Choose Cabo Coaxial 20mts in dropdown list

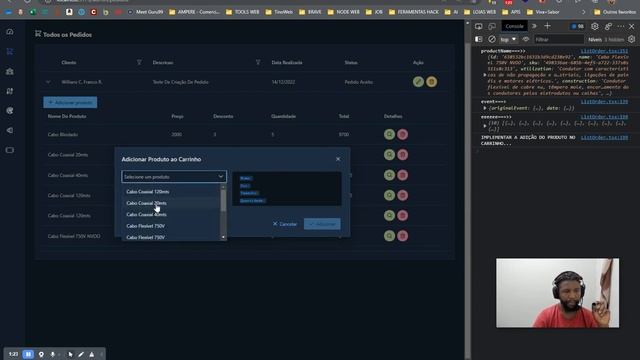pyautogui.click(x=171, y=203)
